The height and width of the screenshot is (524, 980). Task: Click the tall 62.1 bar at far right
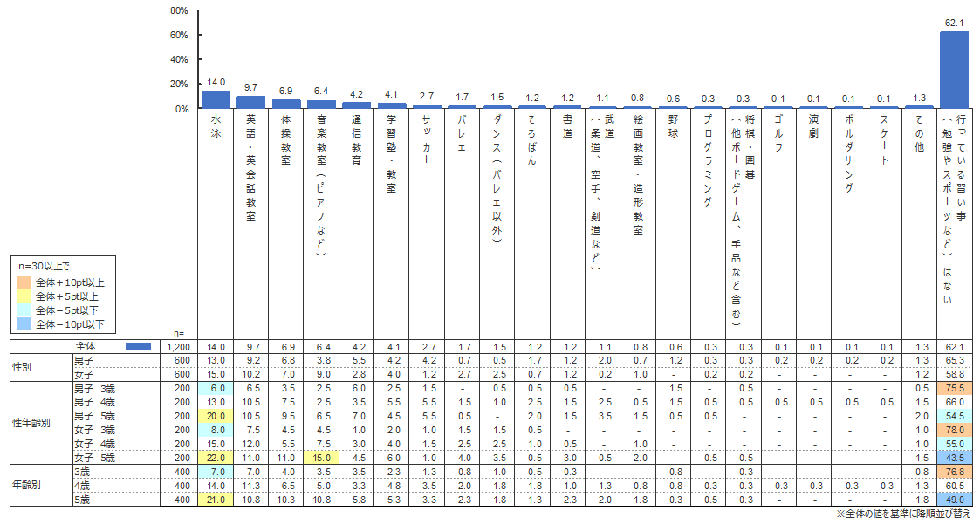click(954, 70)
